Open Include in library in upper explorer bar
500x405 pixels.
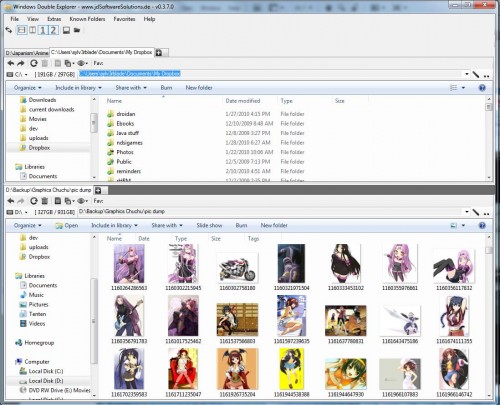(x=78, y=88)
